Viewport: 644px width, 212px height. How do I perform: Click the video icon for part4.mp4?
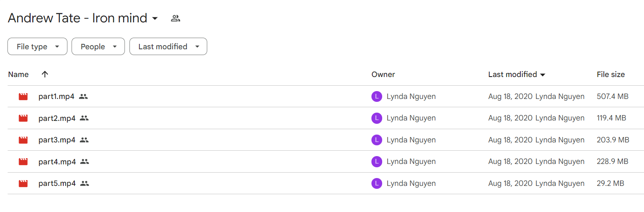tap(23, 161)
